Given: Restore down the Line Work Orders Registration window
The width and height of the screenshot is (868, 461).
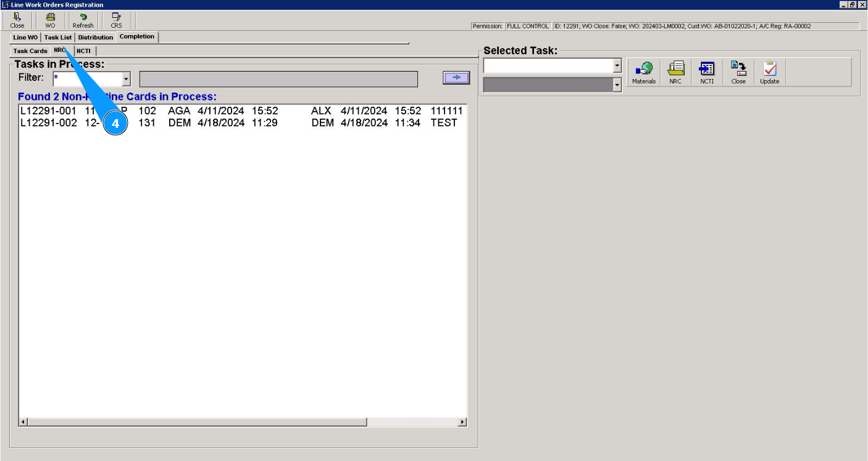Looking at the screenshot, I should (x=853, y=4).
